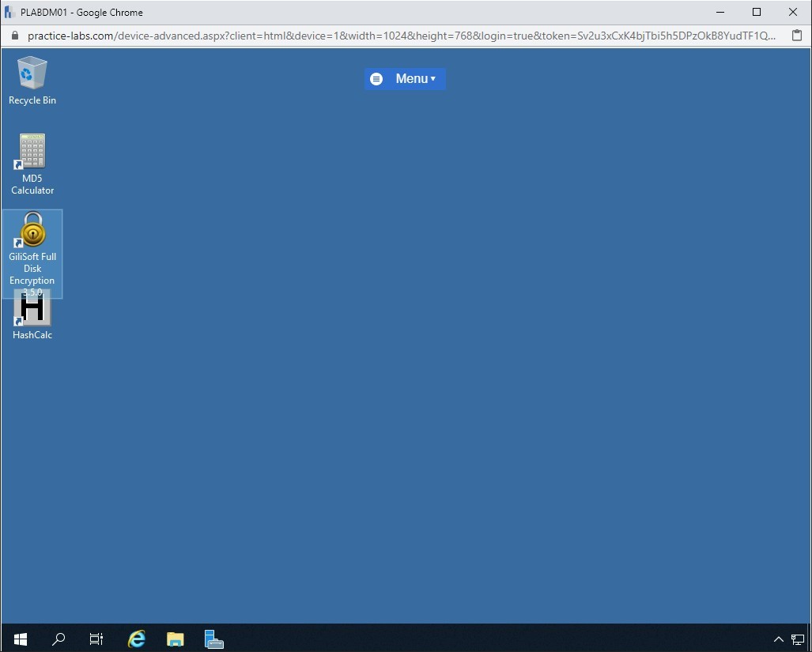This screenshot has width=812, height=652.
Task: Maximize the PLABDM01 Chrome window
Action: [x=757, y=12]
